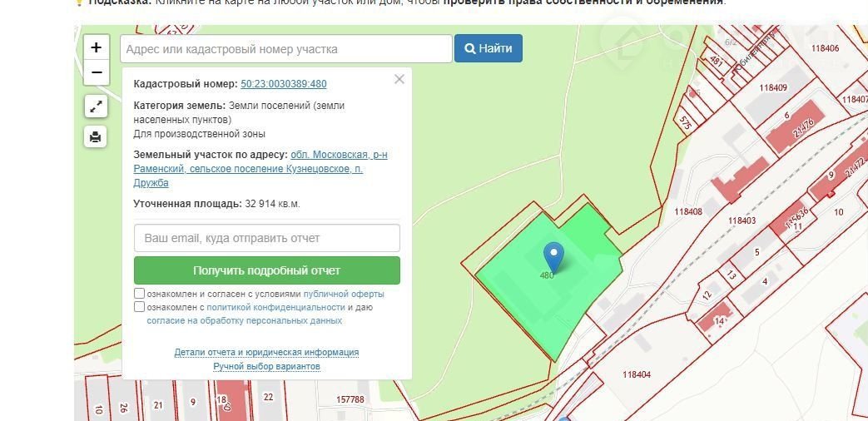This screenshot has width=868, height=421.
Task: Click the blue location pin marker
Action: click(x=553, y=255)
